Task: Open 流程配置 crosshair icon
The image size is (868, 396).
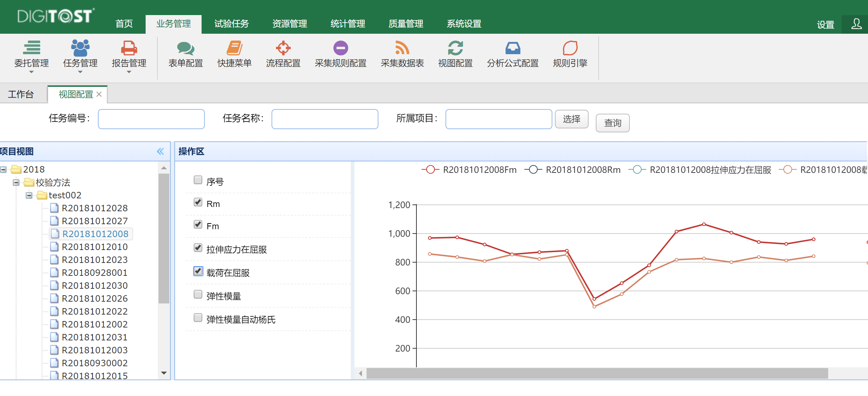Action: 283,48
